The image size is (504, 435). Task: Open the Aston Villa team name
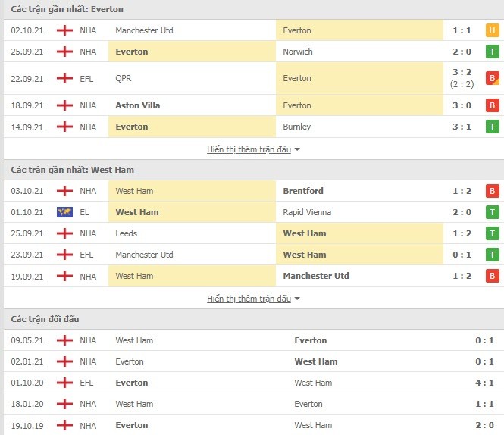click(138, 105)
